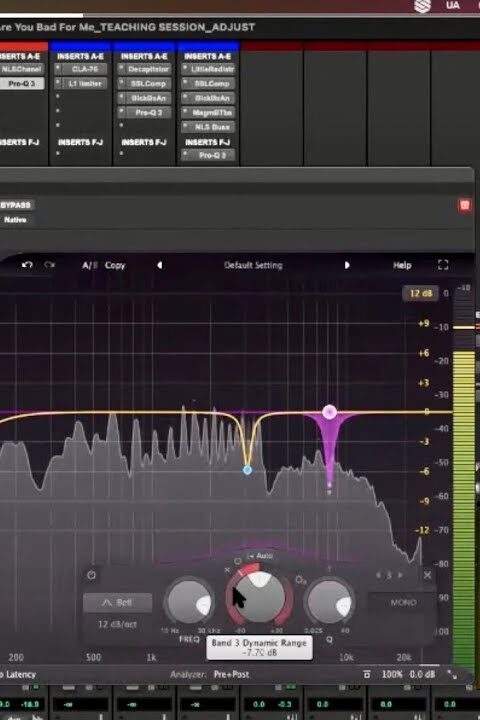Screen dimensions: 480x720
Task: Click the FREQ knob
Action: (x=190, y=602)
